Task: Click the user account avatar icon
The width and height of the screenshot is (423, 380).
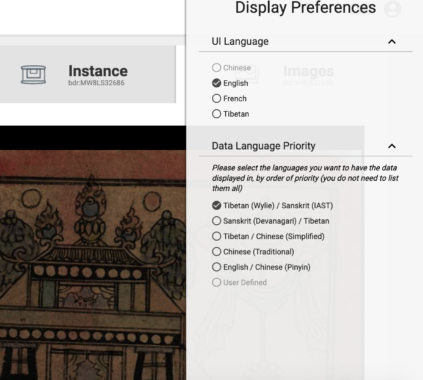Action: tap(392, 9)
